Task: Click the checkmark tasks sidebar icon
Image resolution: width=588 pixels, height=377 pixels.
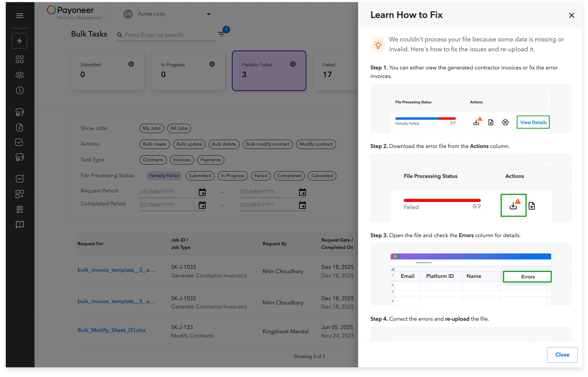Action: click(x=19, y=142)
